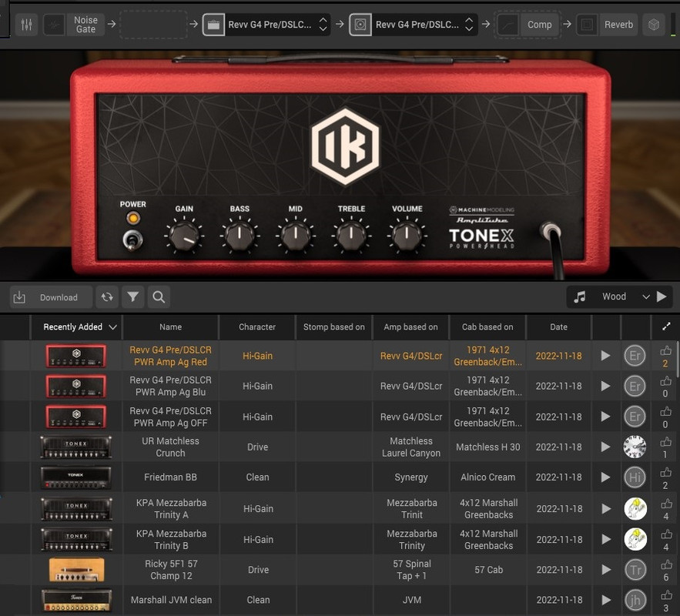Select Revv G4 PWR Amp Ag OFF name

click(170, 417)
